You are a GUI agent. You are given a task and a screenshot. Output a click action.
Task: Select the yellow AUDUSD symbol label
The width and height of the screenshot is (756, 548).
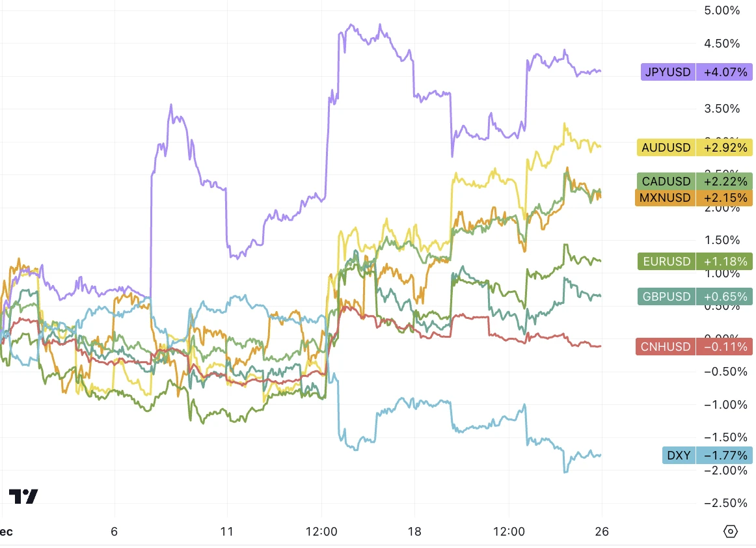pos(666,148)
